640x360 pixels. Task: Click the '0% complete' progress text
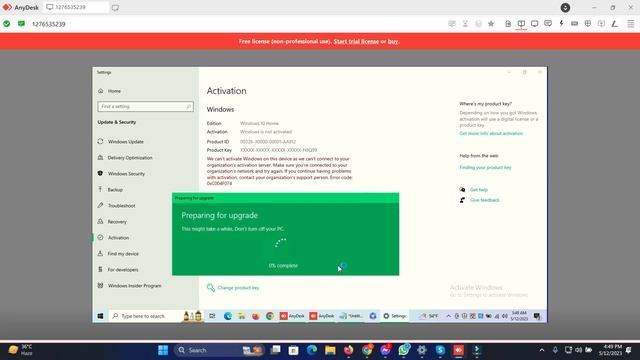coord(283,266)
